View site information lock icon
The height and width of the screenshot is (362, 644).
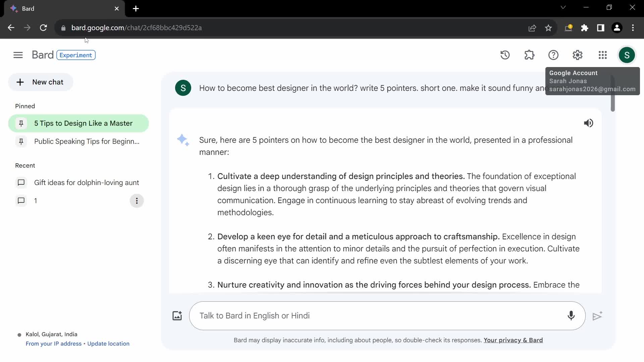63,28
